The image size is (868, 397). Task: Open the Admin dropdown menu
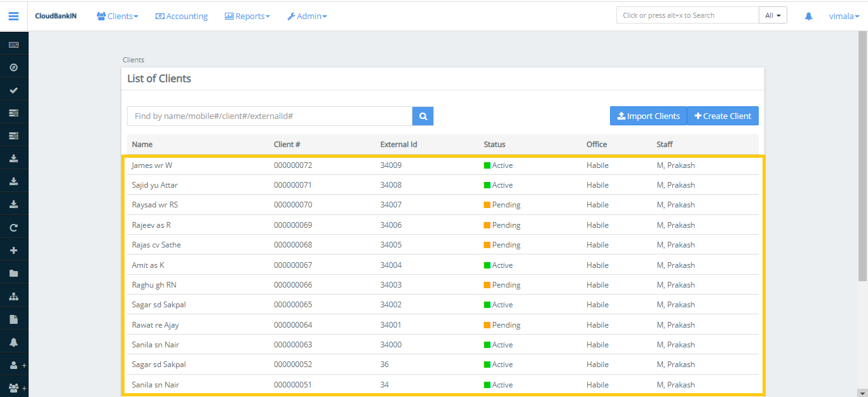pos(307,16)
